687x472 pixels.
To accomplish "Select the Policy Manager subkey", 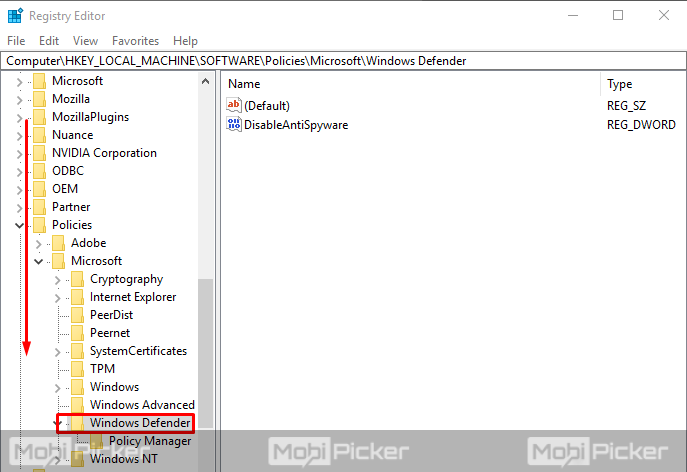I will pyautogui.click(x=150, y=441).
